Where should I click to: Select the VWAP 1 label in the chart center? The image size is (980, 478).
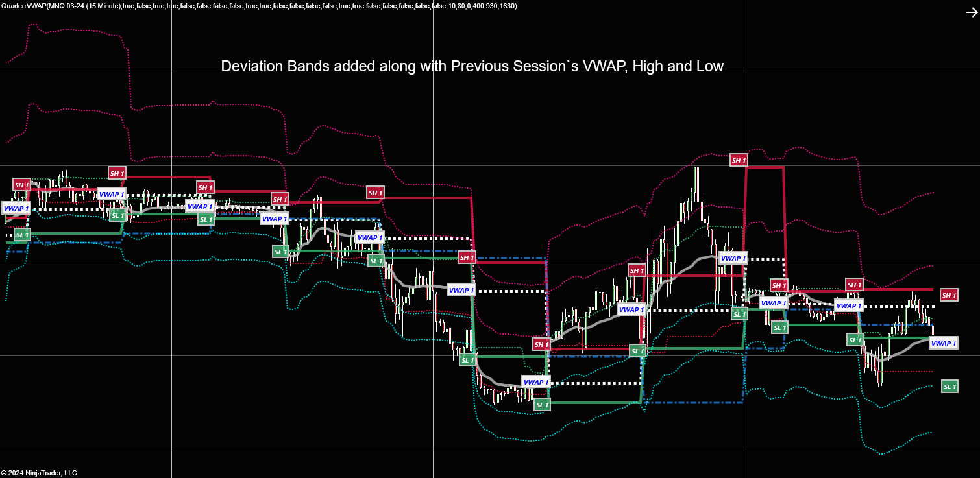pos(461,290)
